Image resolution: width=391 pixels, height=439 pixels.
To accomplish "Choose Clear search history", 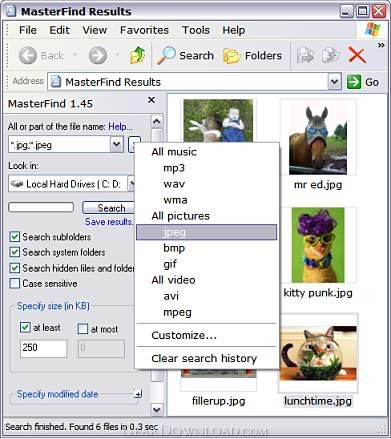I will (207, 358).
